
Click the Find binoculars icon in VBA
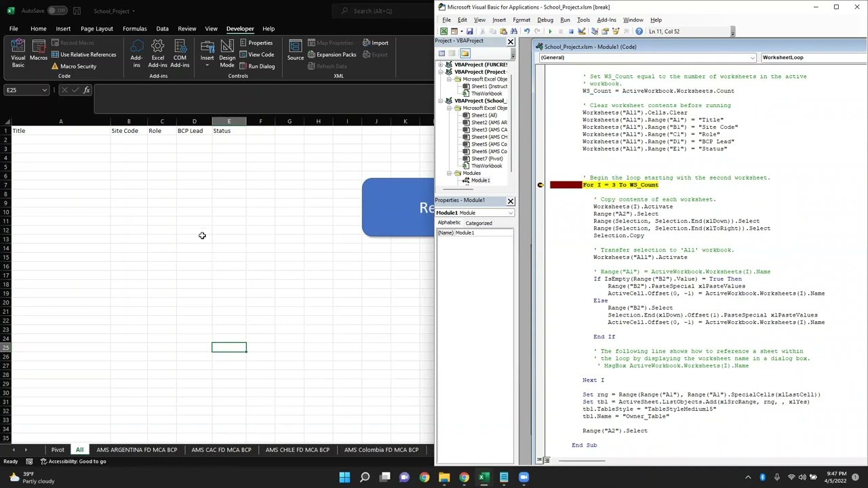513,31
